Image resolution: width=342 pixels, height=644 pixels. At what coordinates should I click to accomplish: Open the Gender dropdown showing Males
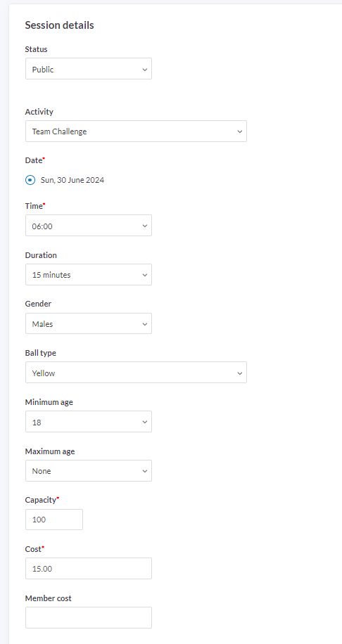(x=89, y=323)
